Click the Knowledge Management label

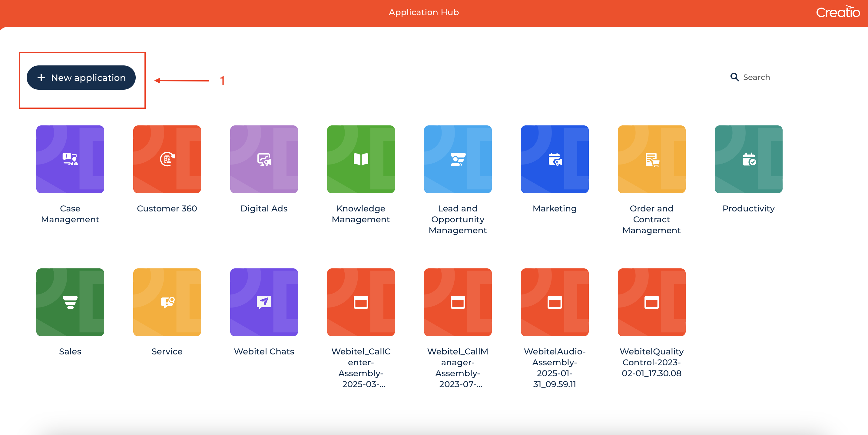(361, 214)
